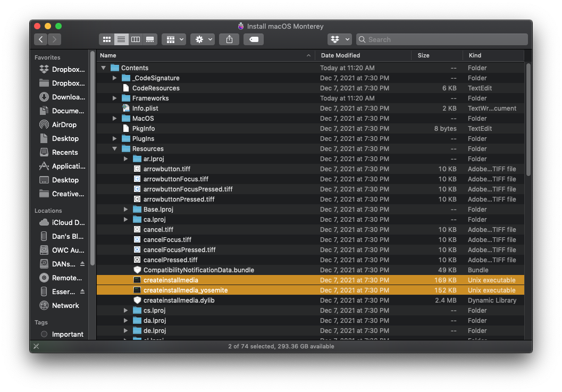Click the file list vertical scrollbar
562x392 pixels.
click(529, 120)
